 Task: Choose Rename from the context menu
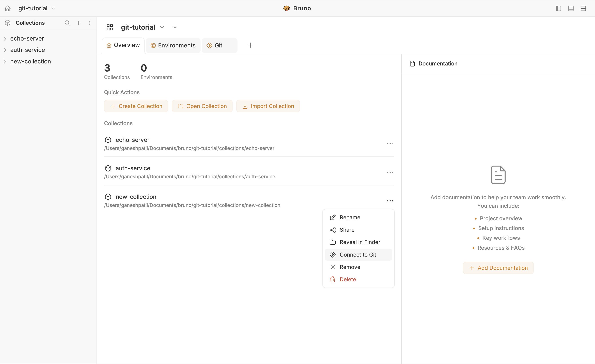click(x=358, y=217)
